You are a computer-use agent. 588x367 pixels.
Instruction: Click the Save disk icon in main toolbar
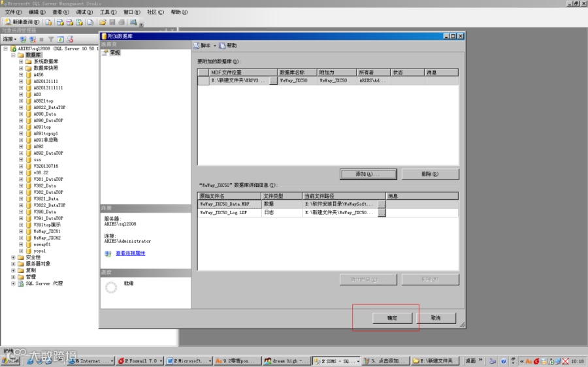(x=112, y=22)
